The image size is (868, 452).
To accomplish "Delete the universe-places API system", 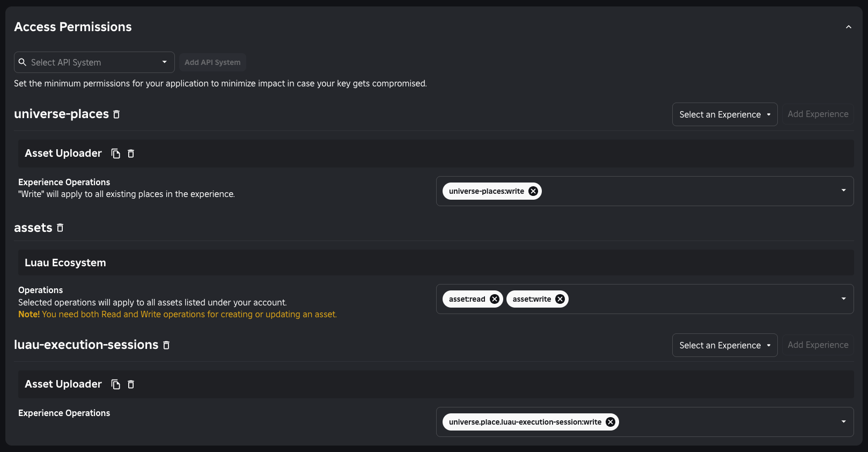I will click(x=116, y=114).
